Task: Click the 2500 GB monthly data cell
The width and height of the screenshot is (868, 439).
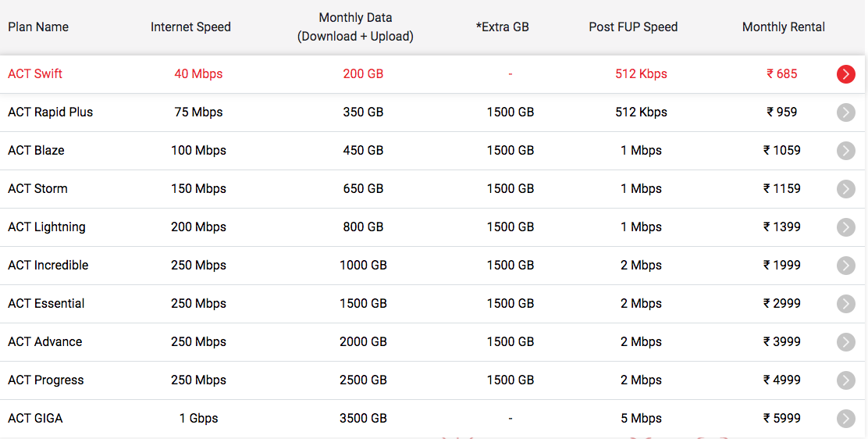Action: click(363, 380)
